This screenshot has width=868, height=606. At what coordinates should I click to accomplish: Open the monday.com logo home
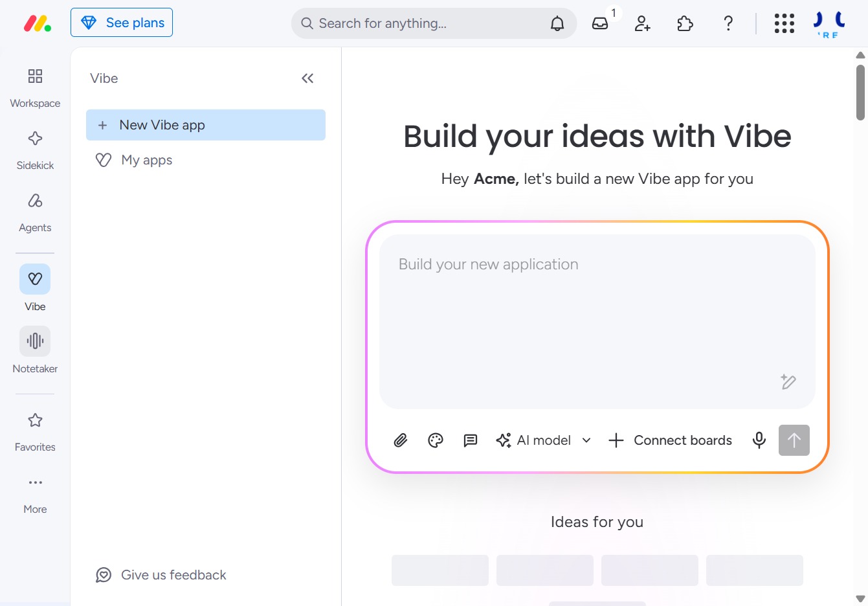click(38, 23)
